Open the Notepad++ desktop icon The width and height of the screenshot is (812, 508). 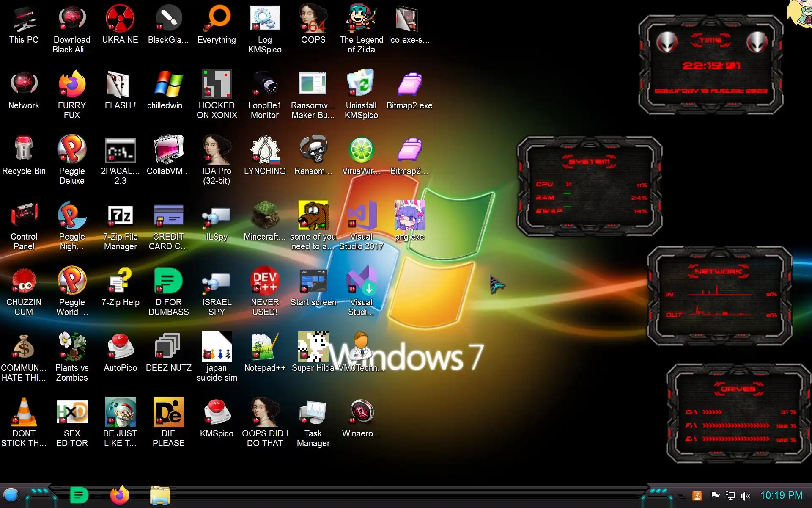(265, 347)
